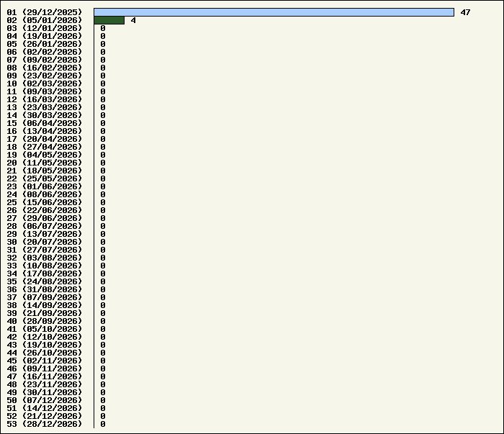This screenshot has height=434, width=504.
Task: Click the last row label 53 (28/12/2026)
Action: coord(45,424)
